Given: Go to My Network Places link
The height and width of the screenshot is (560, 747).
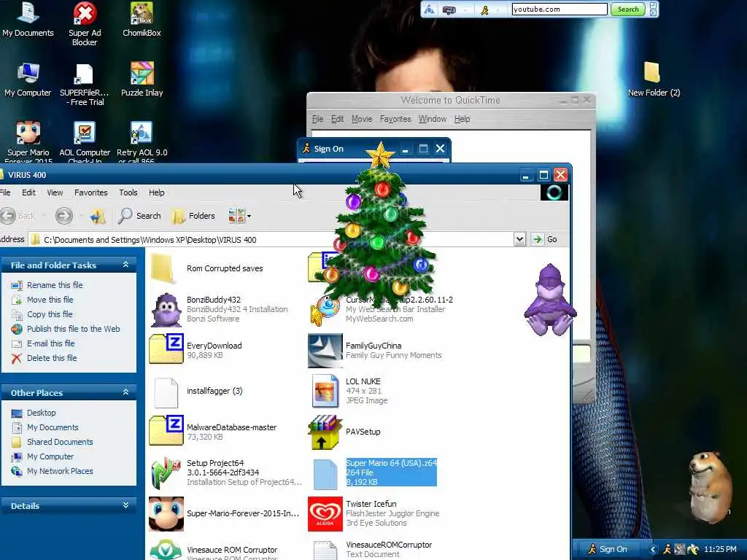Looking at the screenshot, I should pos(60,471).
